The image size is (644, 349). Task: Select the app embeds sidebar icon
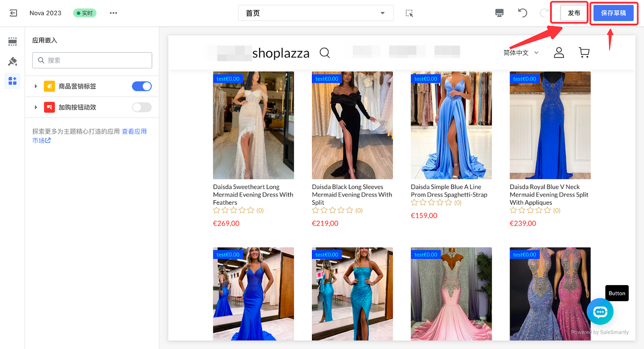(13, 81)
